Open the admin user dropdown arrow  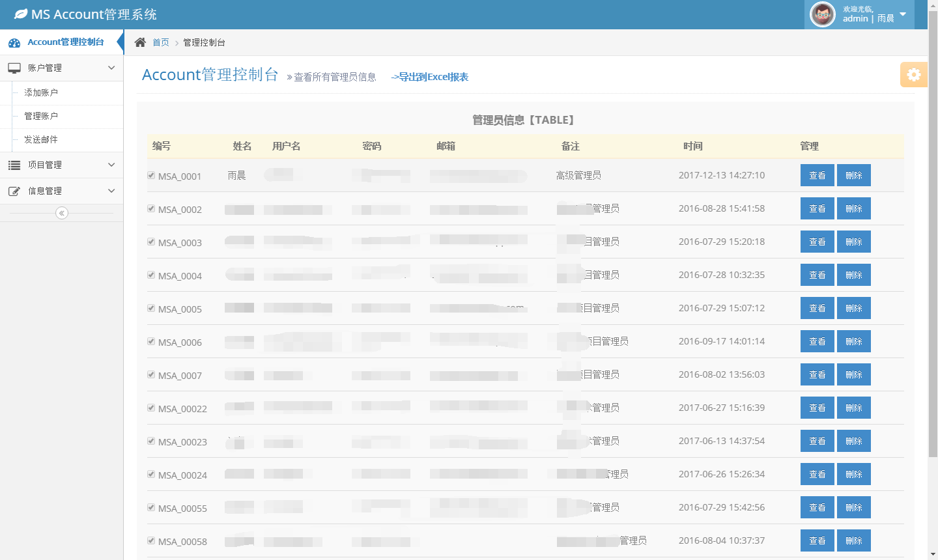pyautogui.click(x=903, y=14)
